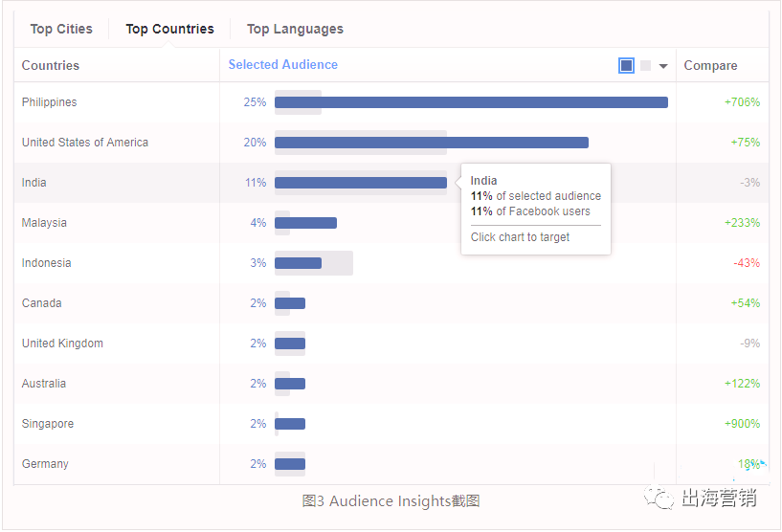This screenshot has width=782, height=532.
Task: Select the Philippines country name
Action: coord(50,102)
